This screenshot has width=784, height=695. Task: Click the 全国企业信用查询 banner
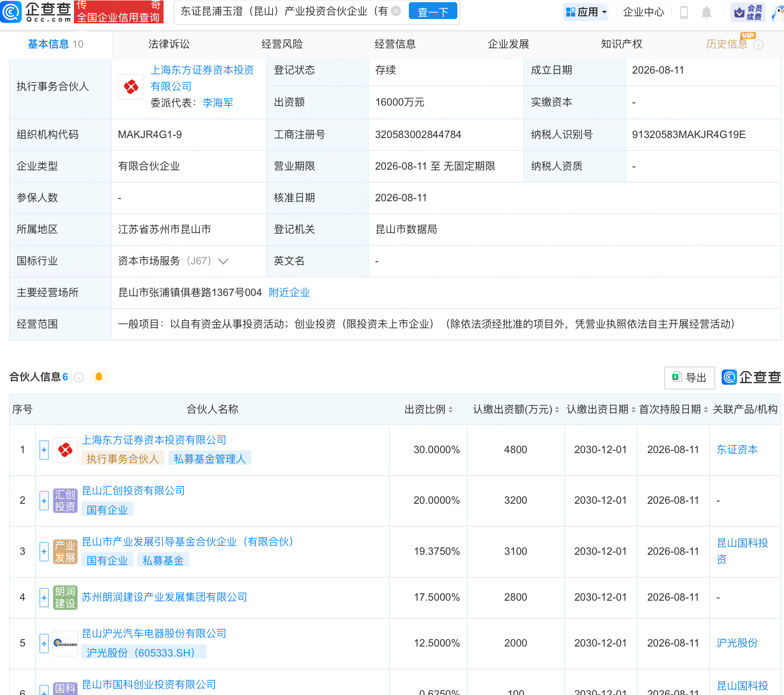(x=119, y=12)
